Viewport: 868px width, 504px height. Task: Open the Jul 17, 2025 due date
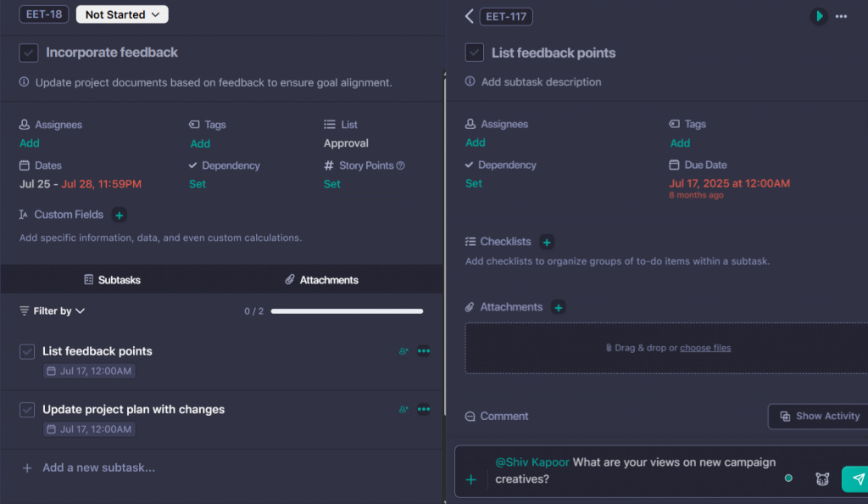click(729, 183)
